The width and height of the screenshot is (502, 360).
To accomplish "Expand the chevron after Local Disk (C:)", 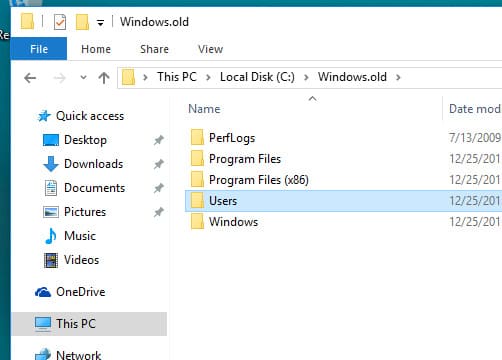I will click(306, 77).
